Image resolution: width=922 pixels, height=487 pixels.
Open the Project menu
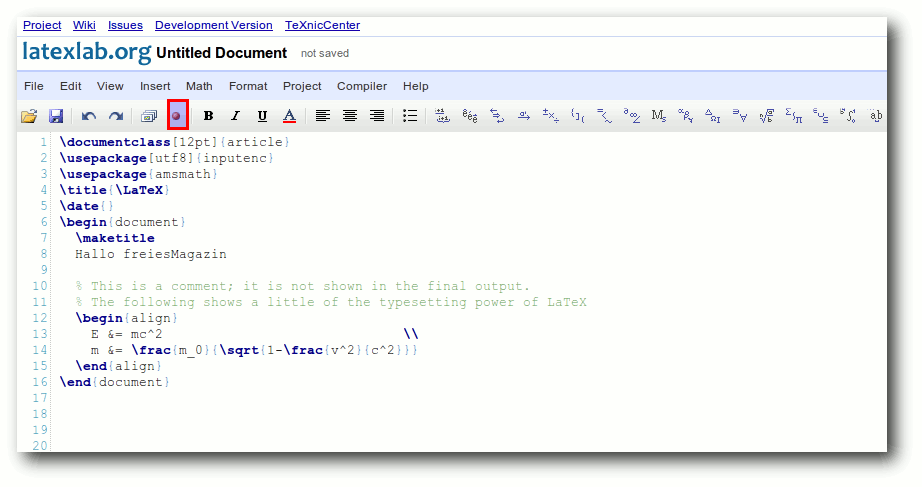point(302,86)
